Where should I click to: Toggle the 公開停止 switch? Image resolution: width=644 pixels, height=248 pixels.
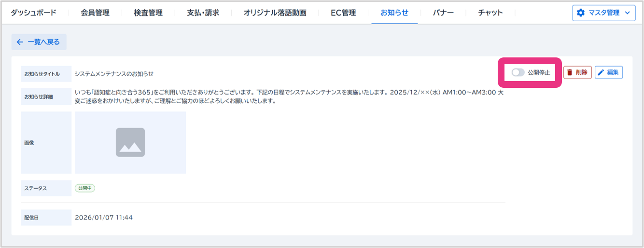518,72
